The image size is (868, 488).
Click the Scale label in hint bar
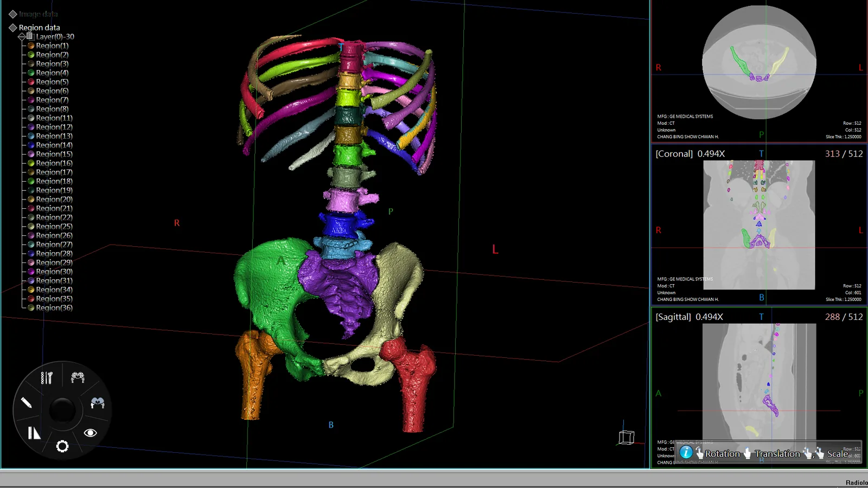(838, 454)
